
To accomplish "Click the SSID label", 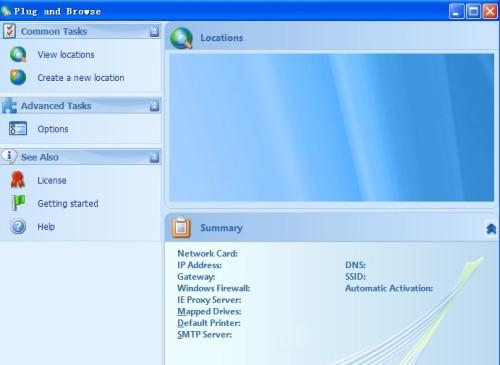I will [x=355, y=277].
